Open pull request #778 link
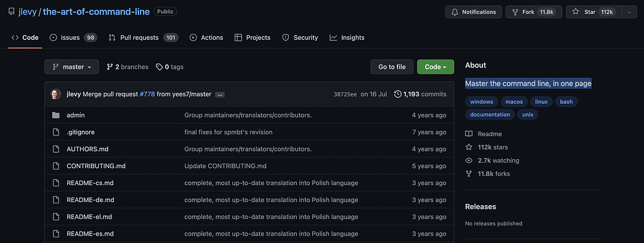The height and width of the screenshot is (243, 644). click(x=147, y=94)
